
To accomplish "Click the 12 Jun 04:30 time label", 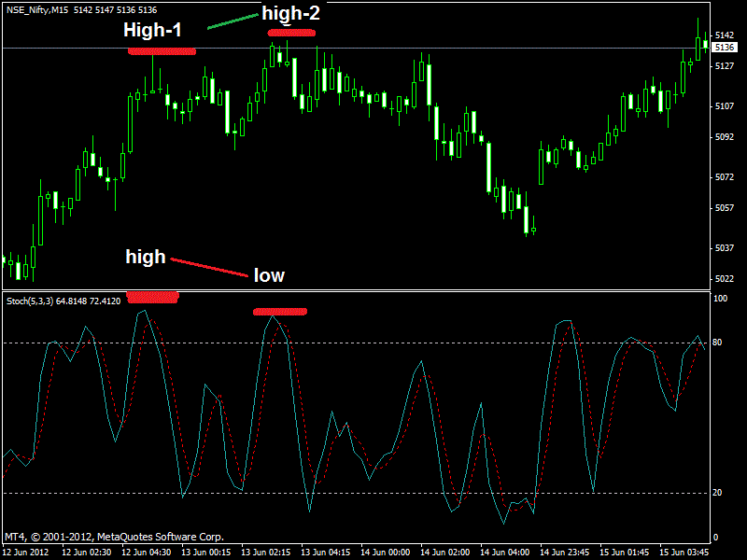I will click(147, 553).
